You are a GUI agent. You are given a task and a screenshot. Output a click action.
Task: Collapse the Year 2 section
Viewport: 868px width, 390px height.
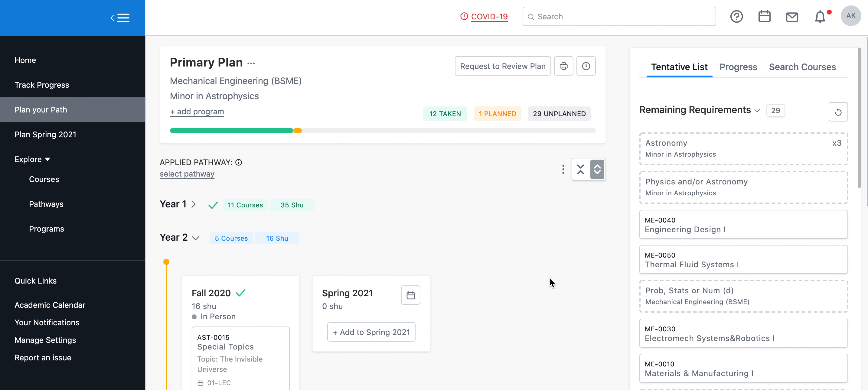coord(195,238)
